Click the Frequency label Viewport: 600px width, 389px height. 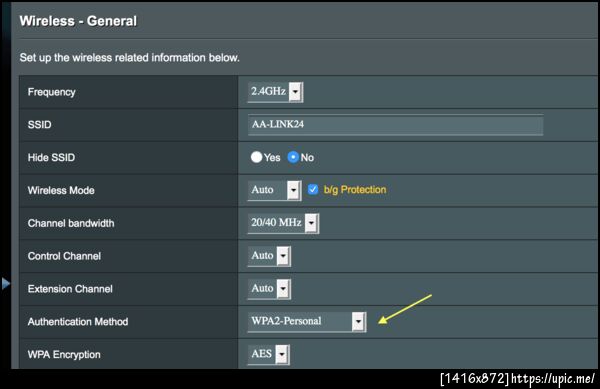click(x=52, y=92)
